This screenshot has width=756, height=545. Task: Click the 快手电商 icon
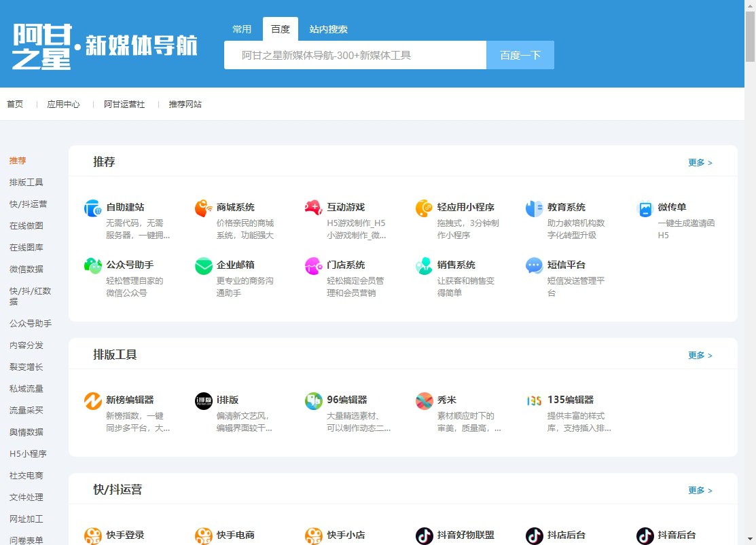[204, 536]
